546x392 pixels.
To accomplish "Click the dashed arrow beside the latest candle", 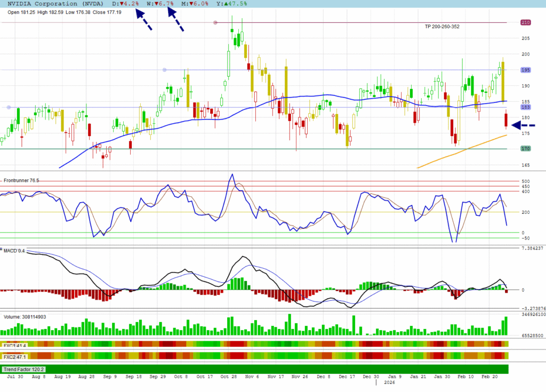I will click(x=523, y=125).
